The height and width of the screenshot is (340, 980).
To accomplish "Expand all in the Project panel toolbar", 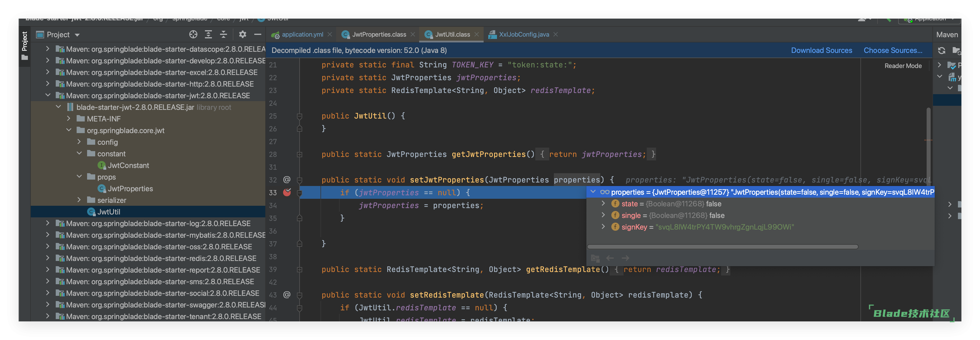I will click(x=208, y=35).
